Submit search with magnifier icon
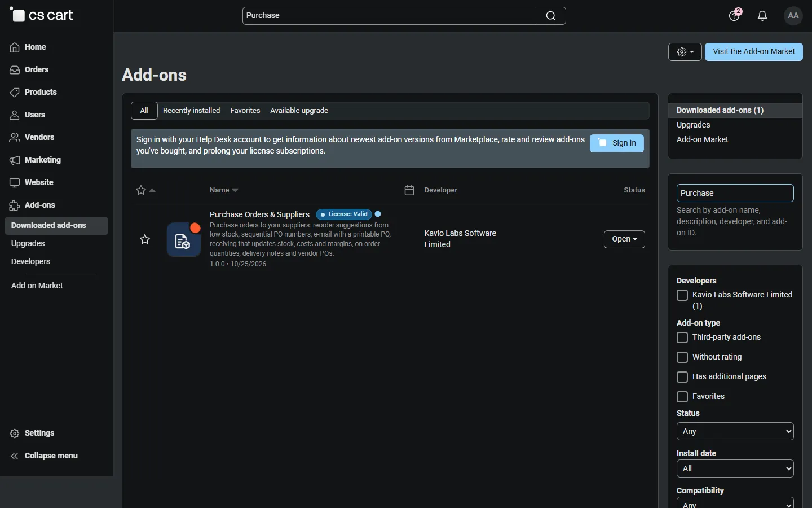This screenshot has width=812, height=508. tap(551, 16)
